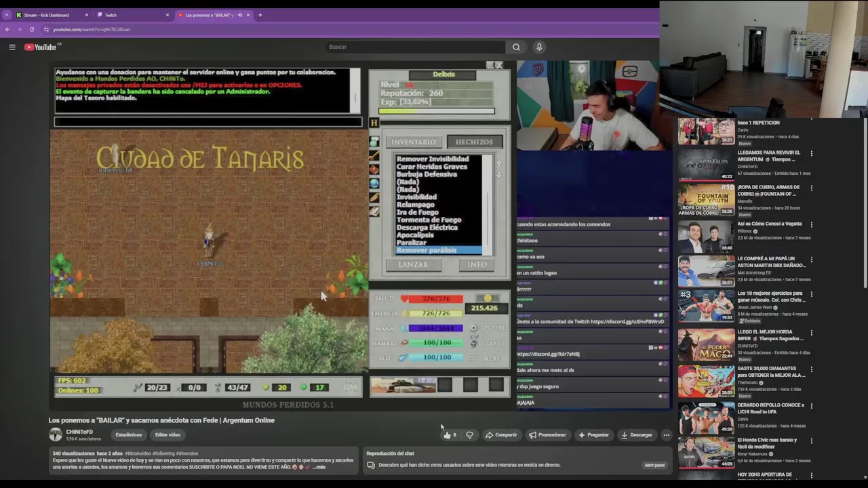Click the YouTube search magnifier button
868x488 pixels.
click(516, 47)
